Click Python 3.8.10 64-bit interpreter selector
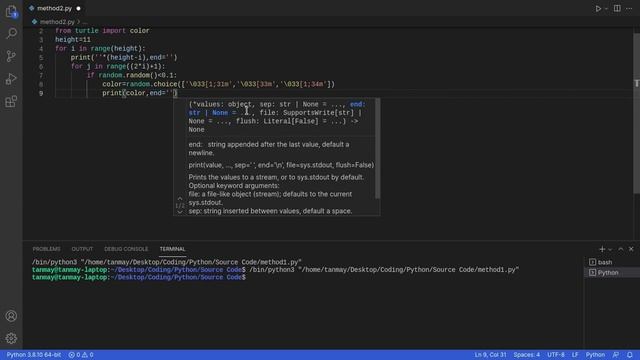 tap(34, 355)
